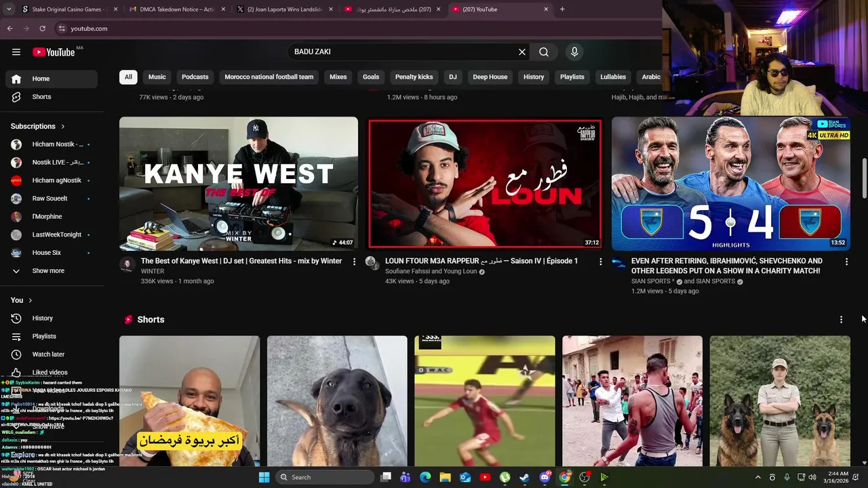This screenshot has height=488, width=868.
Task: Open a new browser tab
Action: [x=562, y=9]
